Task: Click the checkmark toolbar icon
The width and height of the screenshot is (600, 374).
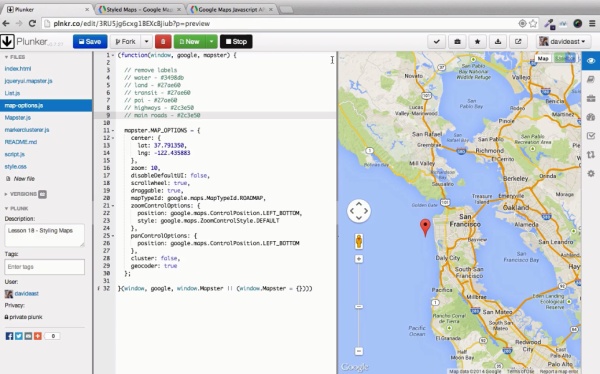Action: (437, 41)
